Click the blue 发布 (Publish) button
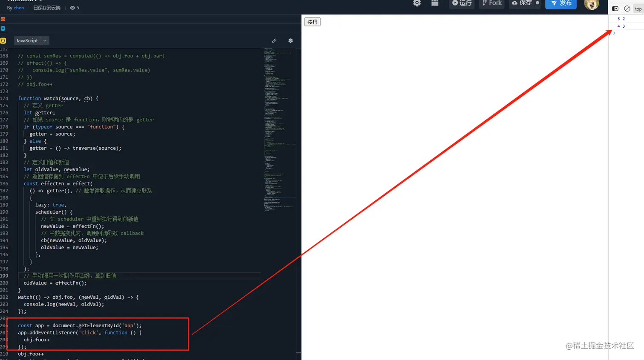The image size is (644, 360). click(561, 3)
